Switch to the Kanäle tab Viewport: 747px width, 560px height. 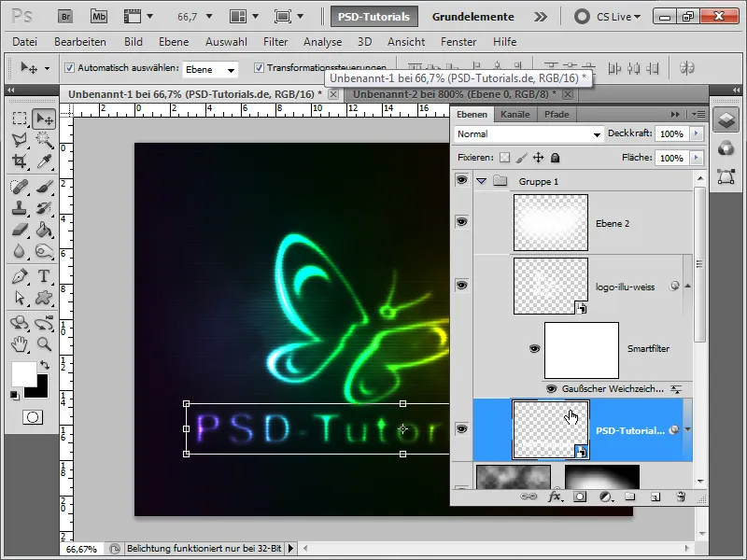coord(515,114)
